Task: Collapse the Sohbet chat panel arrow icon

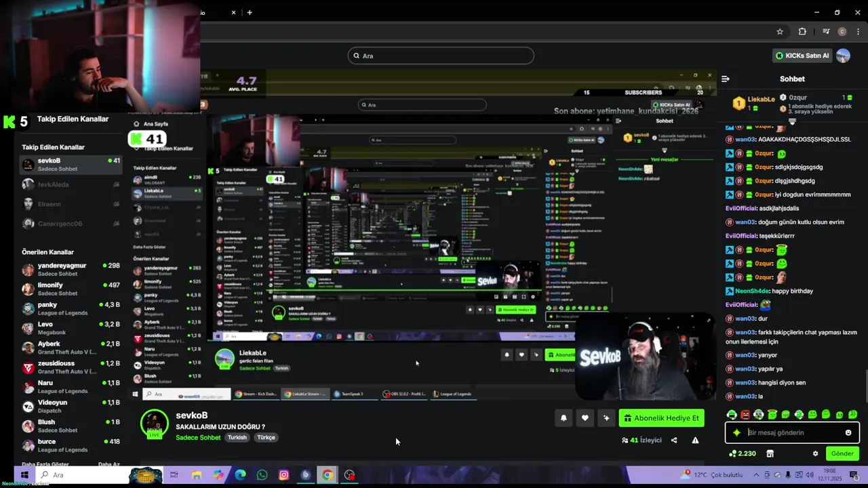Action: point(725,79)
